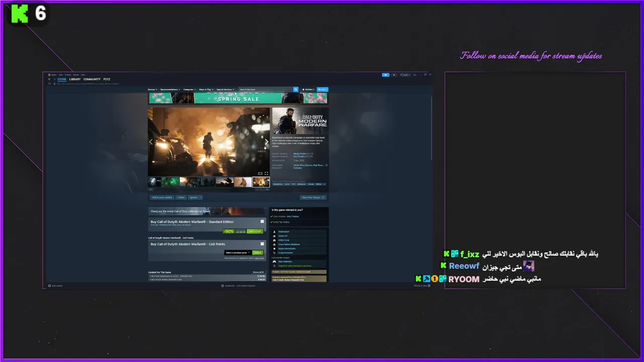Click the Mostly Positive recent reviews link
Viewport: 644px width, 362px height.
(300, 154)
